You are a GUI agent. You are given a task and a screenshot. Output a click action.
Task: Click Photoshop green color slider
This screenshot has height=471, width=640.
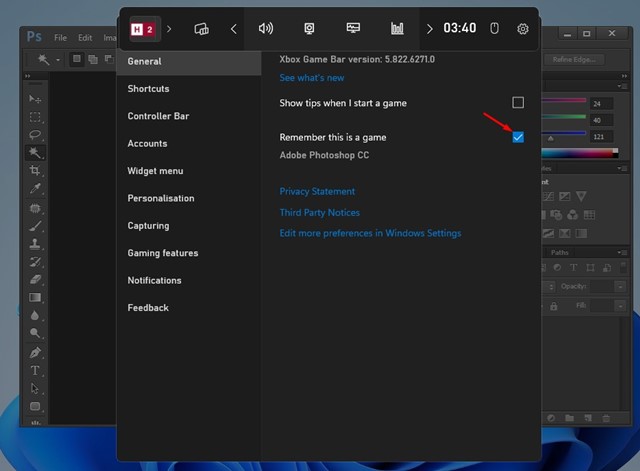click(564, 116)
